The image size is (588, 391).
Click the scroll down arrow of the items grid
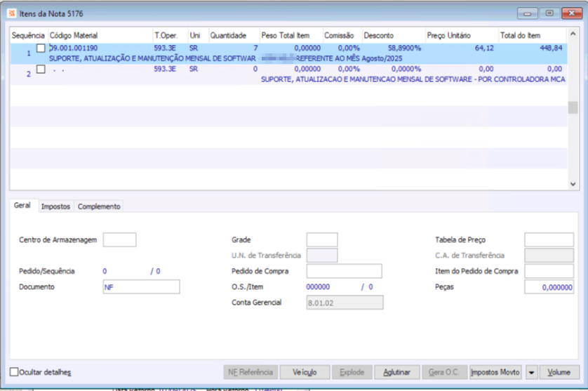point(573,184)
